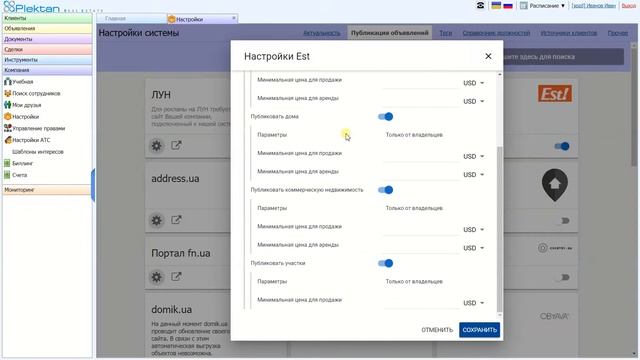Switch language to Russian flag
This screenshot has height=360, width=640.
point(508,5)
